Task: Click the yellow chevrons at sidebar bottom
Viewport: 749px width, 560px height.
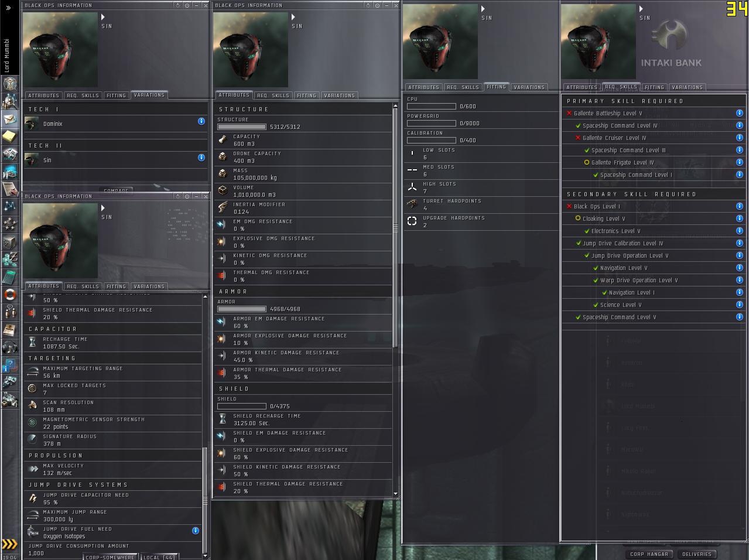Action: point(9,544)
